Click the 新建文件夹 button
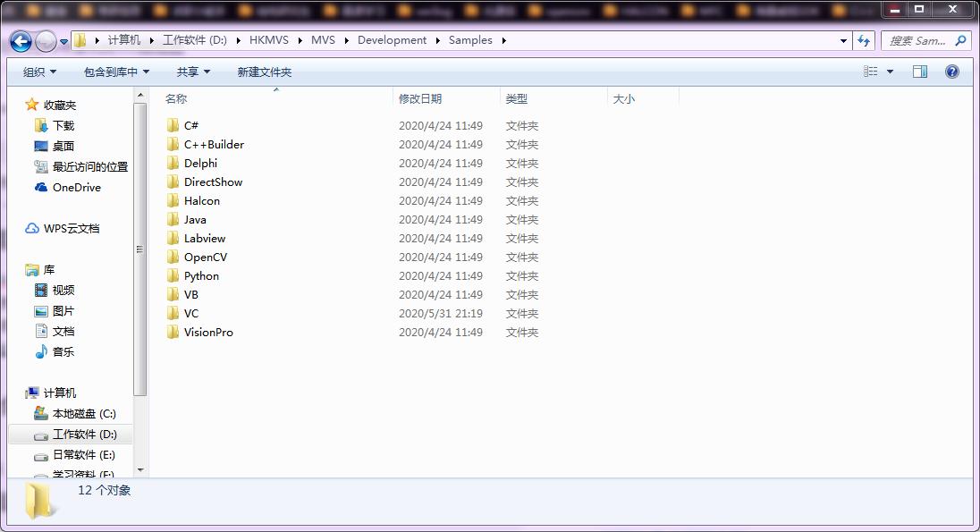 point(265,72)
